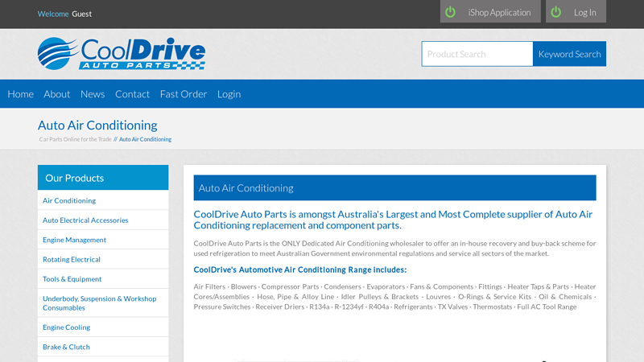Open the Fast Order menu item
Screen dimensions: 644x362
tap(184, 94)
